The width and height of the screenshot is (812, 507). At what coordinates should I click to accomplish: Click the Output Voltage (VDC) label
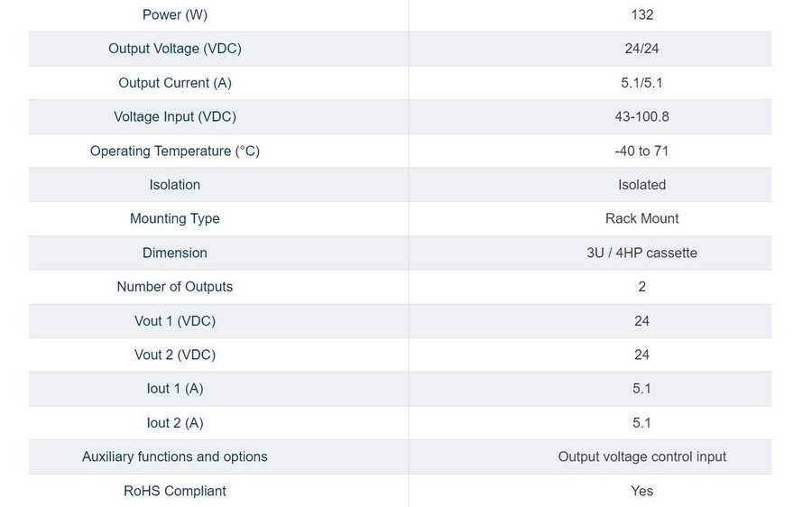[175, 49]
